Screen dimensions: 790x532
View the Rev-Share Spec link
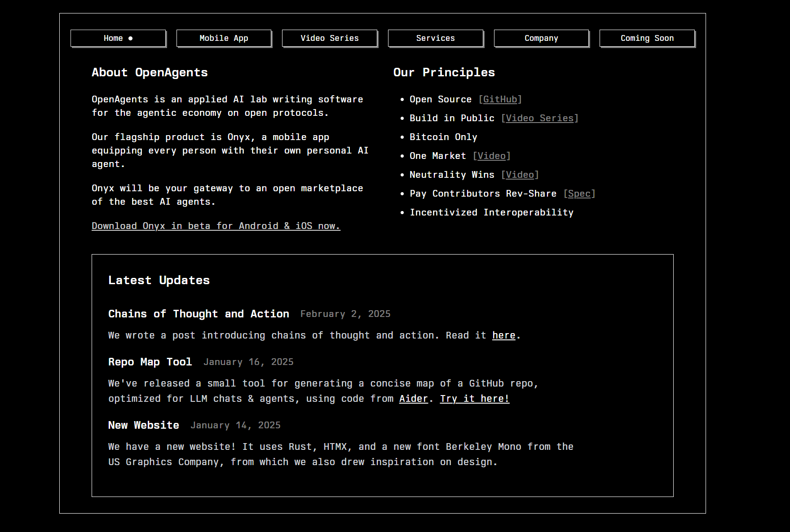[x=579, y=193]
